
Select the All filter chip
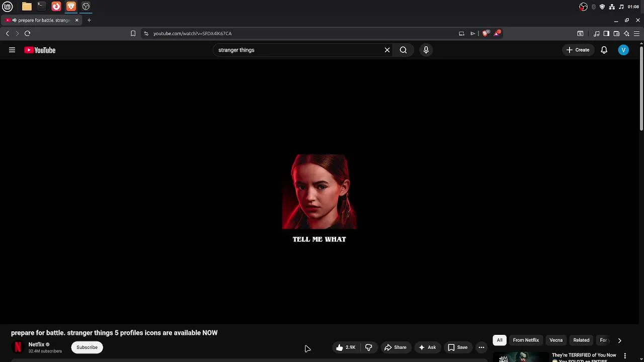click(x=500, y=340)
